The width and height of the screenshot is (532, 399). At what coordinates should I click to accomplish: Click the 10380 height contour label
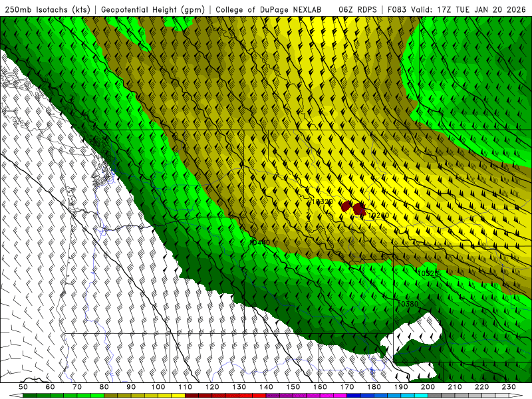tap(408, 304)
